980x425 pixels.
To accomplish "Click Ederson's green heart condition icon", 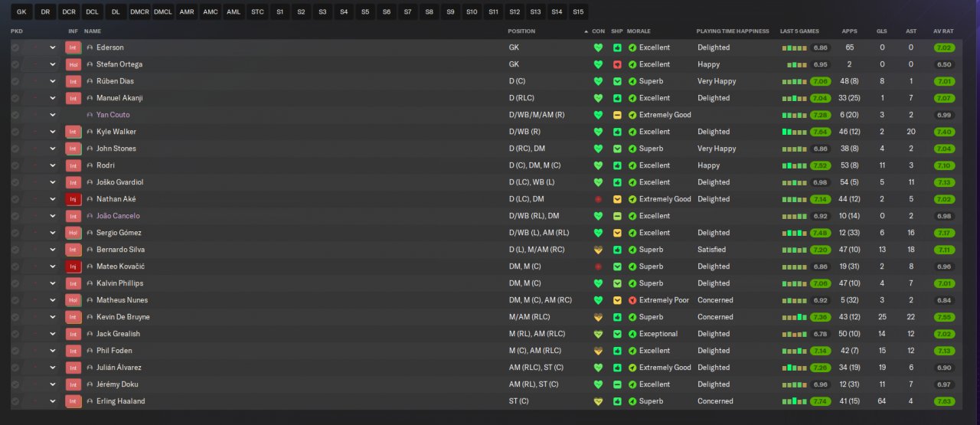I will tap(598, 47).
